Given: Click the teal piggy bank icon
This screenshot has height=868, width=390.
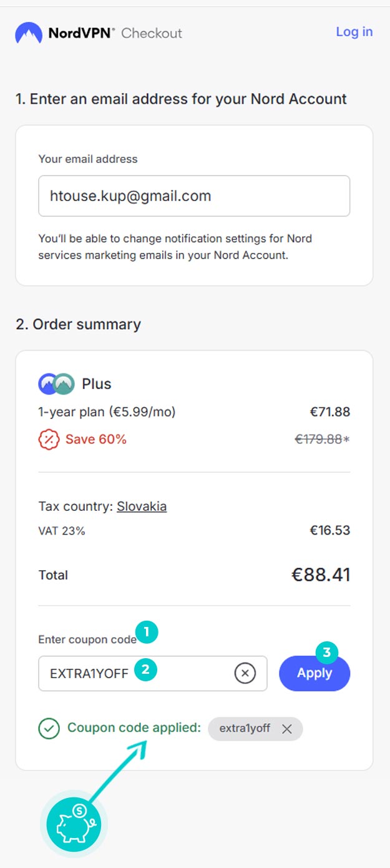Looking at the screenshot, I should (x=74, y=824).
